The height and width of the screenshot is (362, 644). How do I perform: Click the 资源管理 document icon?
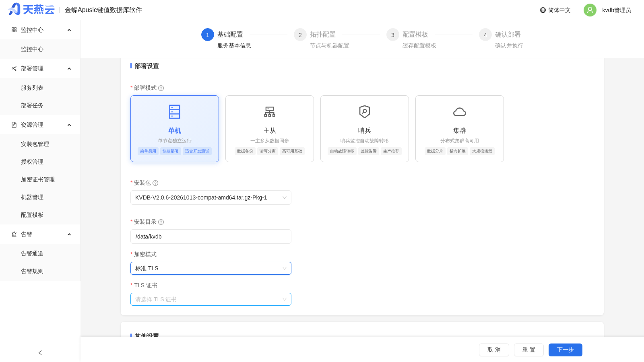point(14,125)
